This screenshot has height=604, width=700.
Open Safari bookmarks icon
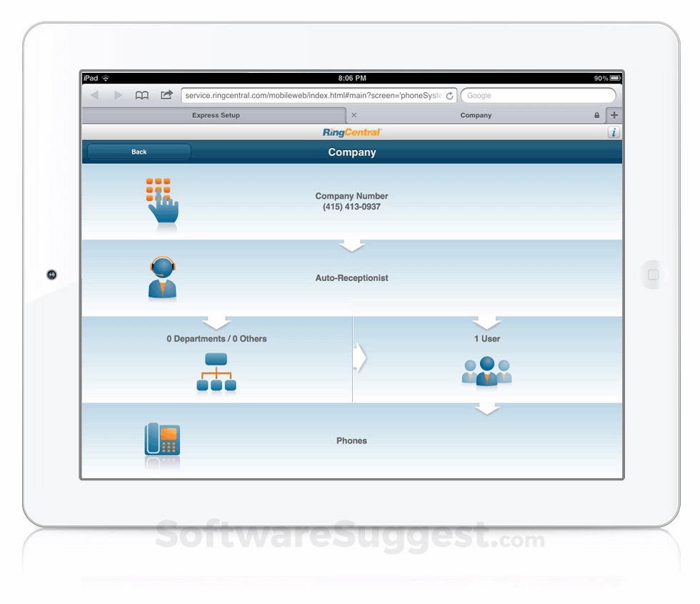(142, 95)
